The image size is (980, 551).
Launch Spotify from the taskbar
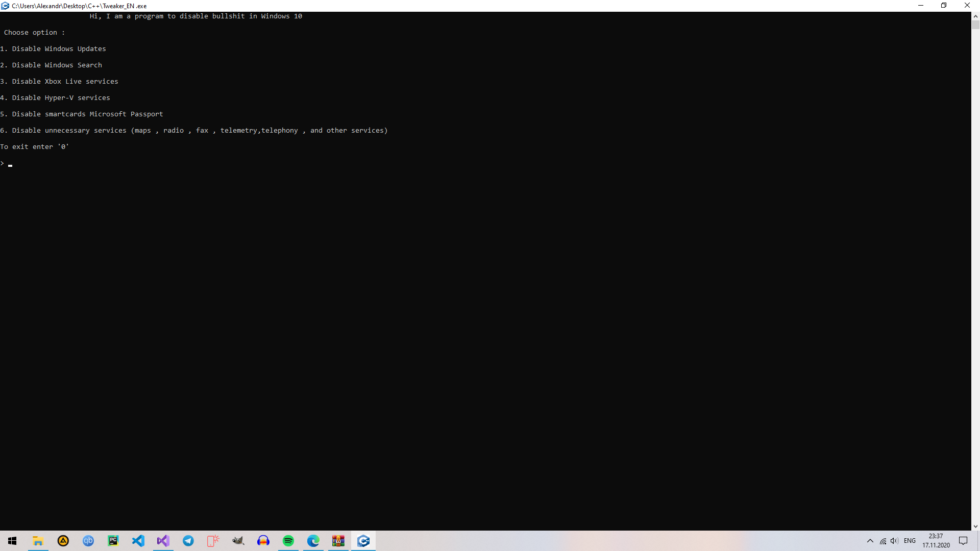tap(288, 541)
